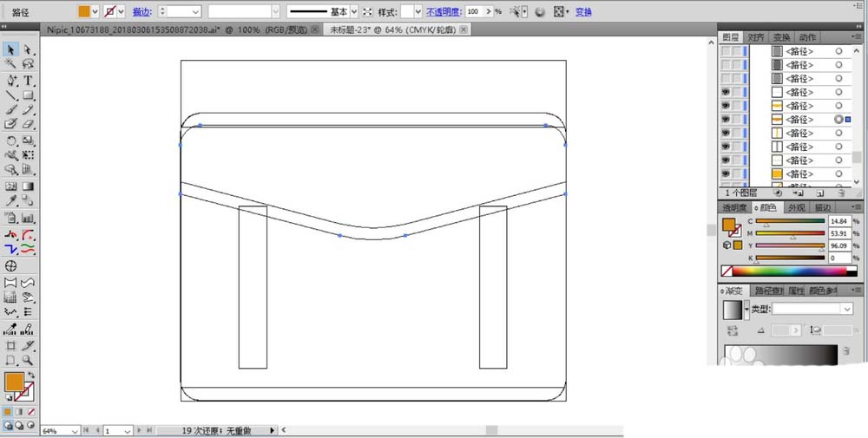Select the Direct Selection tool
The image size is (868, 438).
pos(28,49)
